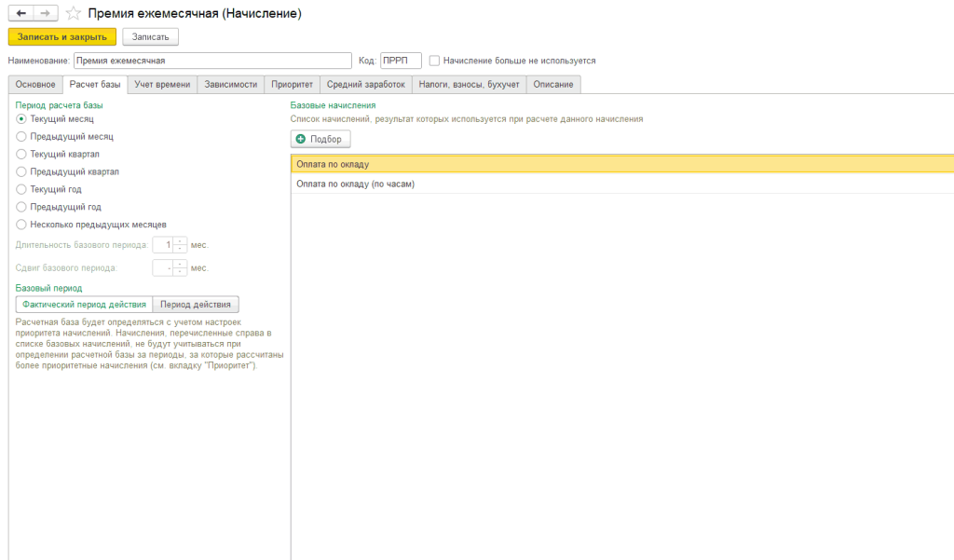Image resolution: width=954 pixels, height=560 pixels.
Task: Go to Налоги, взносы, бухучет tab
Action: click(469, 85)
